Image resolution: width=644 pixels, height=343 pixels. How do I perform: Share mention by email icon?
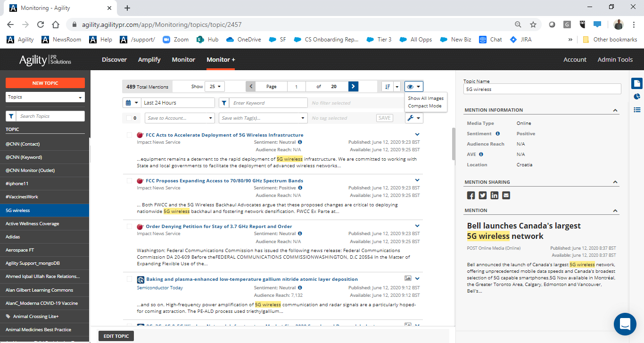pyautogui.click(x=506, y=195)
